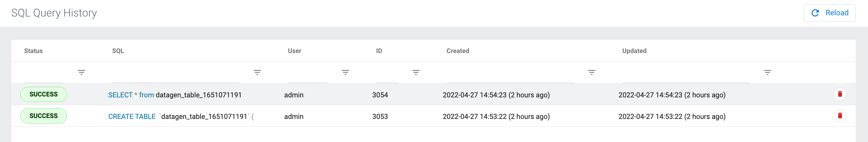Screen dimensions: 868x142
Task: Click the User column filter icon
Action: (345, 72)
